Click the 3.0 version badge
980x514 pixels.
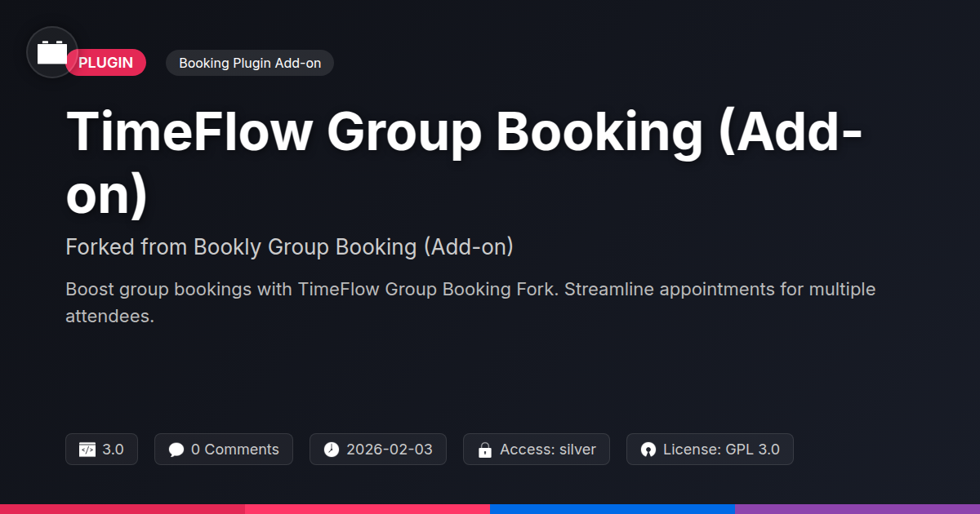pyautogui.click(x=101, y=450)
